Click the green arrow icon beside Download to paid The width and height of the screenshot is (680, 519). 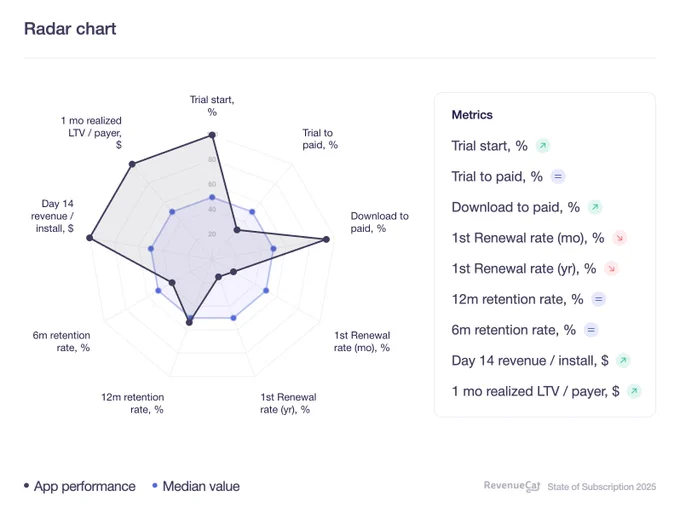595,207
